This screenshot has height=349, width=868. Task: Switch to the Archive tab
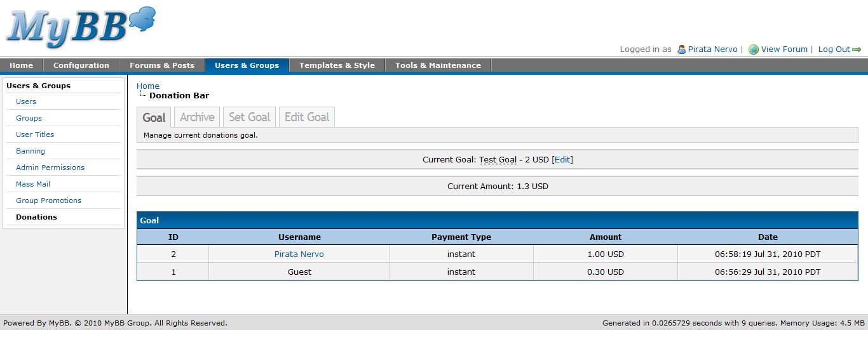(x=197, y=117)
